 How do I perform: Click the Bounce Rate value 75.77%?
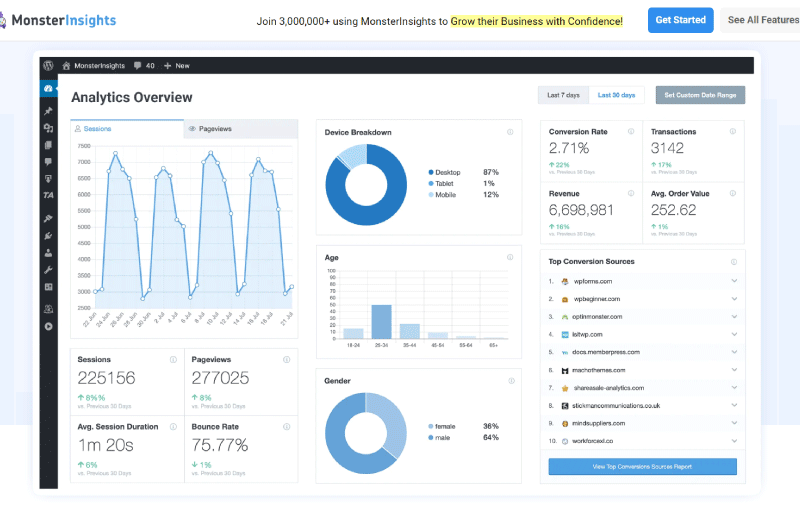click(220, 445)
